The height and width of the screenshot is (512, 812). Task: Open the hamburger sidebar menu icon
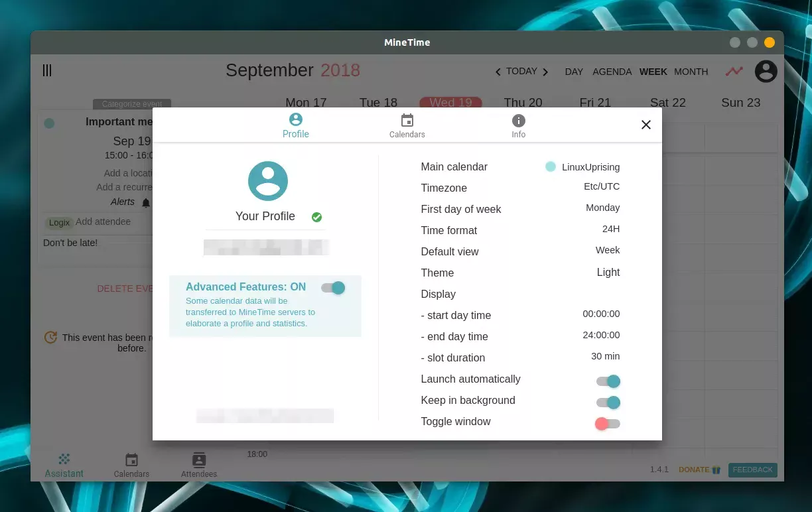(47, 70)
